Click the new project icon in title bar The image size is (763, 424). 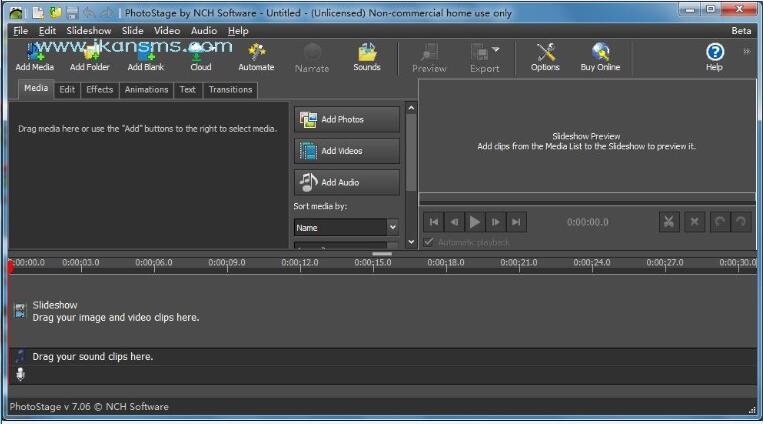(38, 13)
